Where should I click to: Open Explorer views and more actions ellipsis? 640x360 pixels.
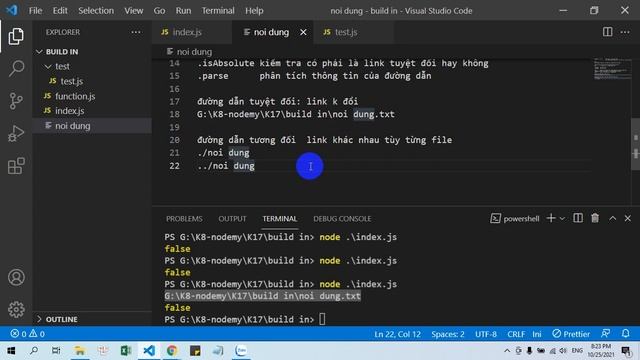pos(136,32)
